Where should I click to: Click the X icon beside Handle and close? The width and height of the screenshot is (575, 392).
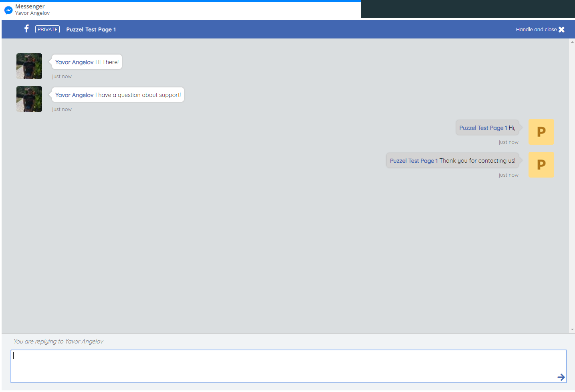click(x=561, y=30)
